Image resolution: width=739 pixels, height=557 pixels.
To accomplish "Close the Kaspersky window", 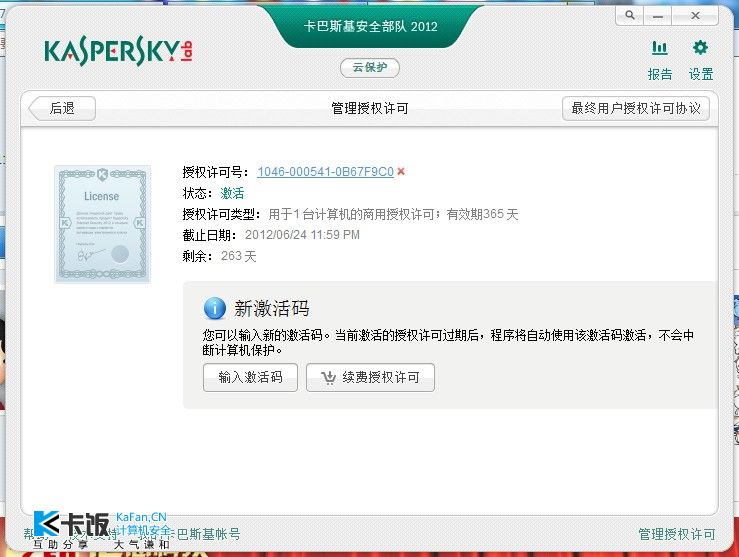I will coord(695,16).
